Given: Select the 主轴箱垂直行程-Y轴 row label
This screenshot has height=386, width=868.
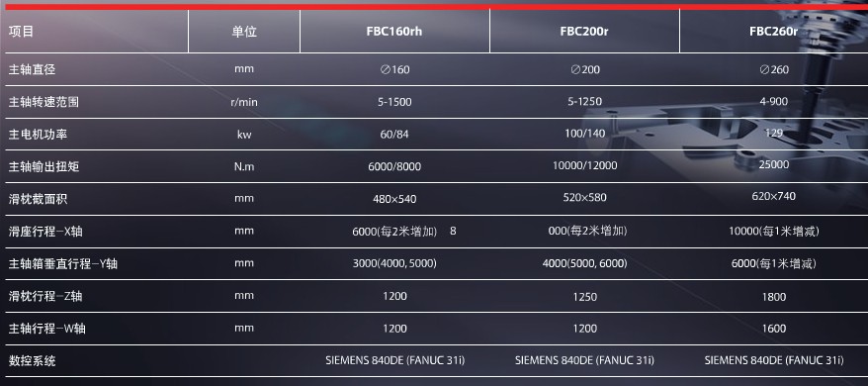Looking at the screenshot, I should pos(63,263).
